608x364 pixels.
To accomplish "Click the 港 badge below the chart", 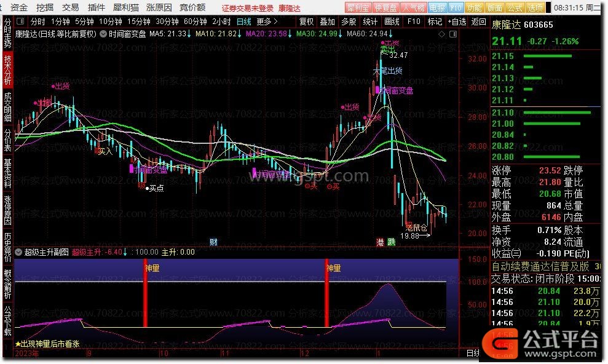I will pyautogui.click(x=380, y=242).
